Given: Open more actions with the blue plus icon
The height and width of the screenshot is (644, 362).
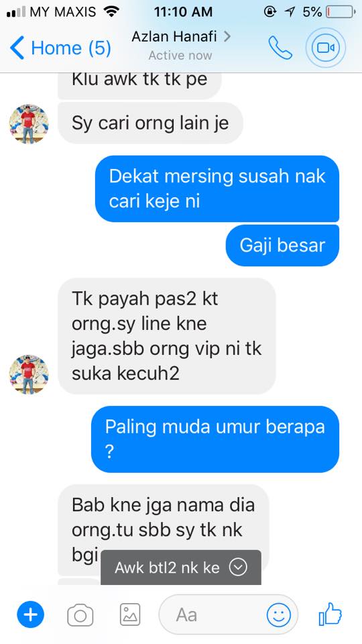Looking at the screenshot, I should tap(30, 615).
